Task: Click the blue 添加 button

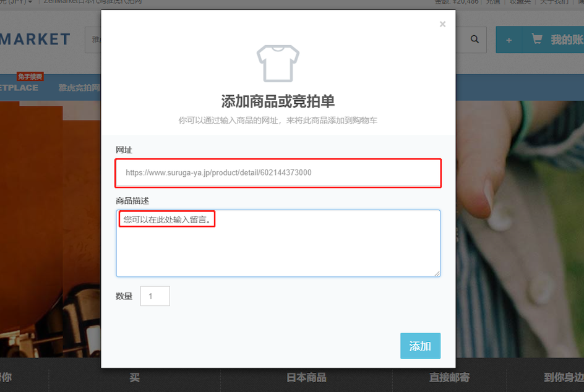Action: 420,346
